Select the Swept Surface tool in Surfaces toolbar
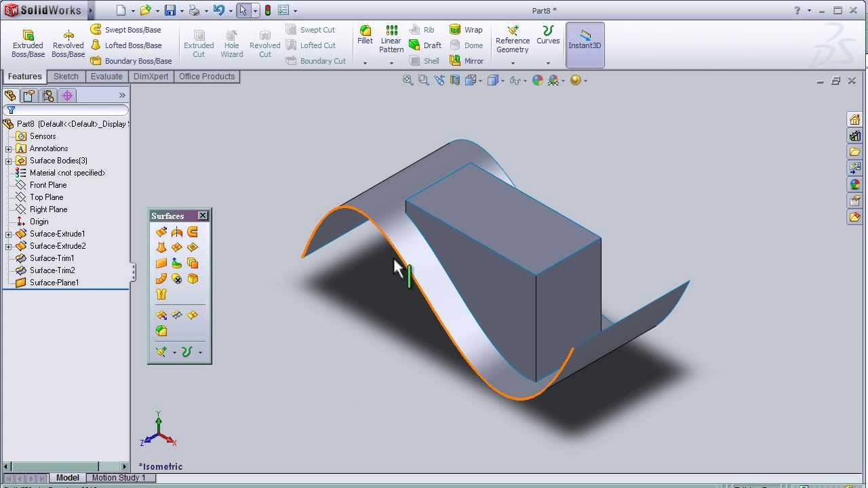Image resolution: width=868 pixels, height=488 pixels. [x=193, y=232]
